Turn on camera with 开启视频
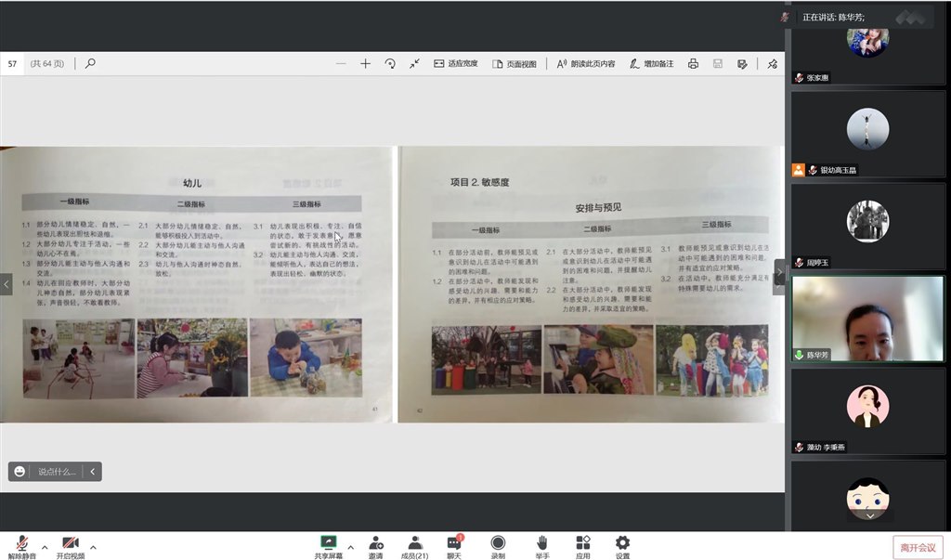 [71, 547]
